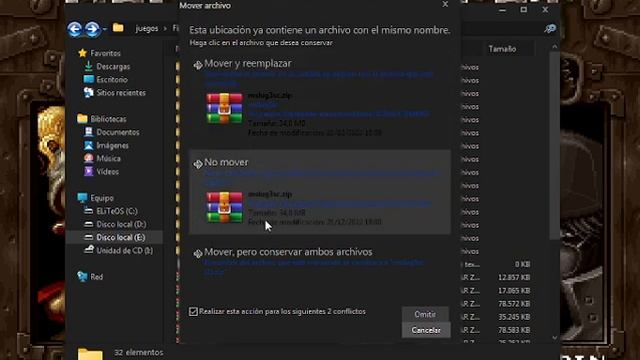
Task: Open the Vídeos library
Action: click(107, 171)
